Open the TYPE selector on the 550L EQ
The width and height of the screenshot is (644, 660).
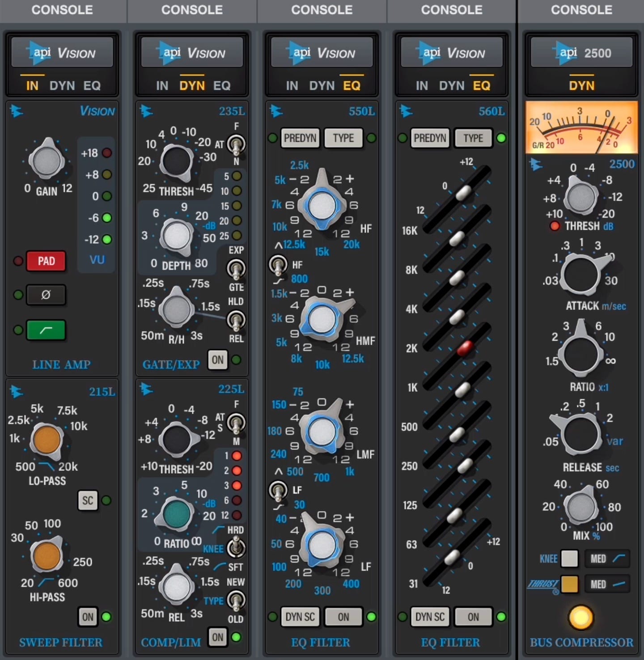[x=343, y=138]
